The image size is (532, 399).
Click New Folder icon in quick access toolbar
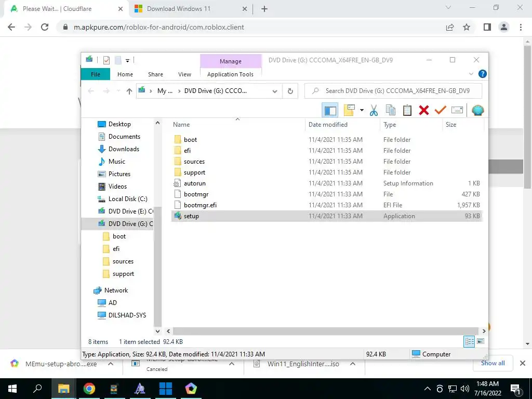coord(118,60)
